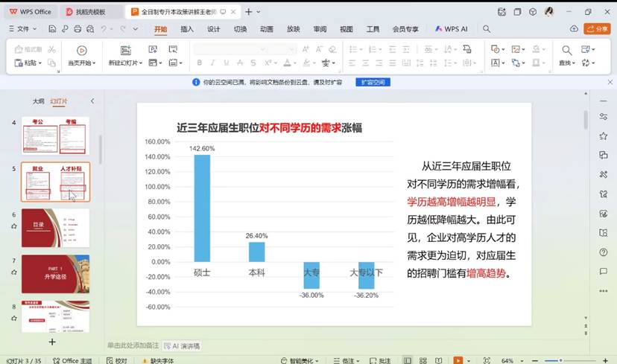
Task: Expand the 新建幻灯片 dropdown arrow
Action: click(x=141, y=63)
